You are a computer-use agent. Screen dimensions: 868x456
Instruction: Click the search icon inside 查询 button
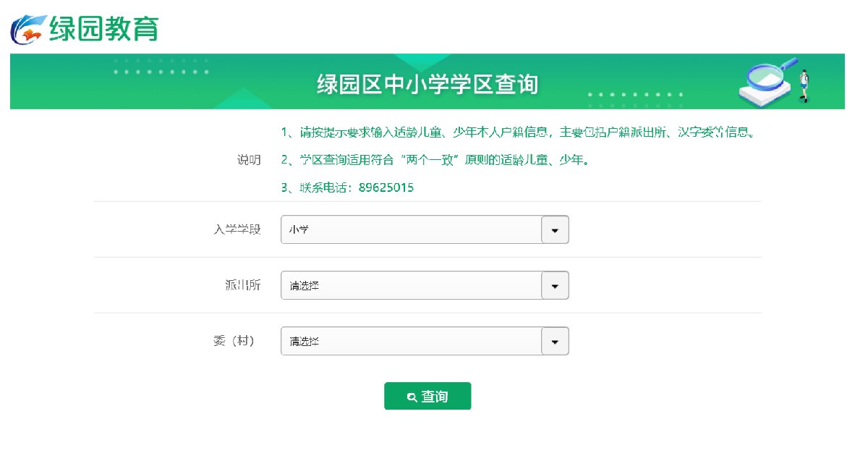click(412, 397)
